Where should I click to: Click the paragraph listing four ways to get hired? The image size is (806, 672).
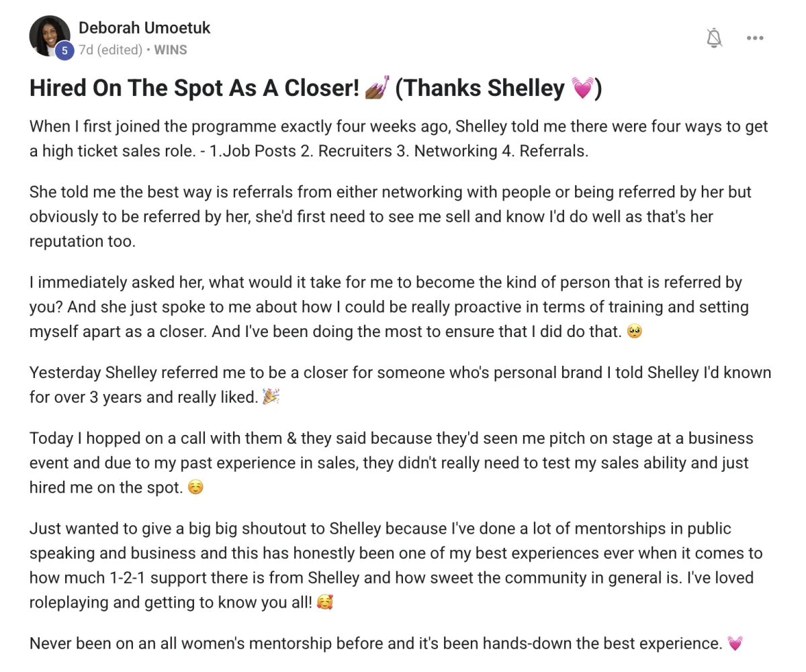coord(399,139)
